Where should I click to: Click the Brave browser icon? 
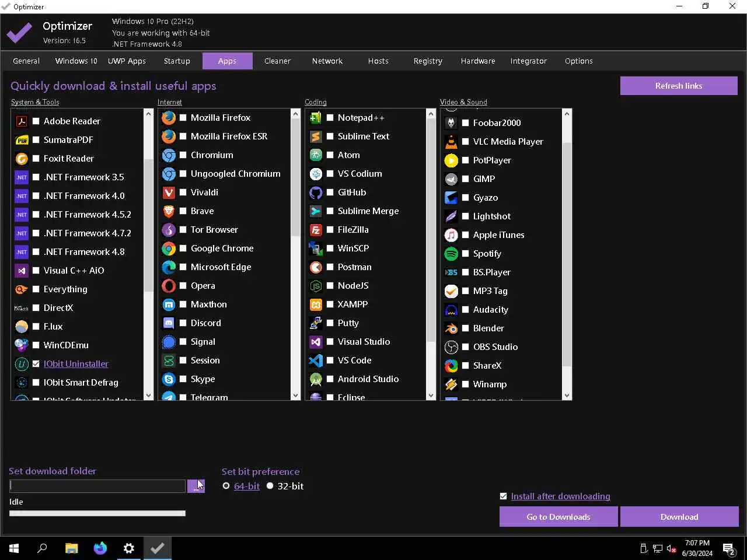pos(169,211)
